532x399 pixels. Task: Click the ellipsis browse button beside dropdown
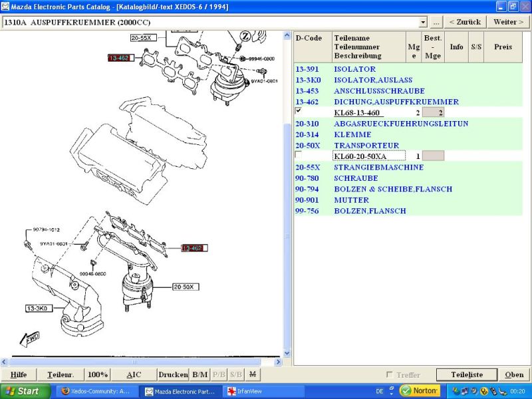point(436,22)
